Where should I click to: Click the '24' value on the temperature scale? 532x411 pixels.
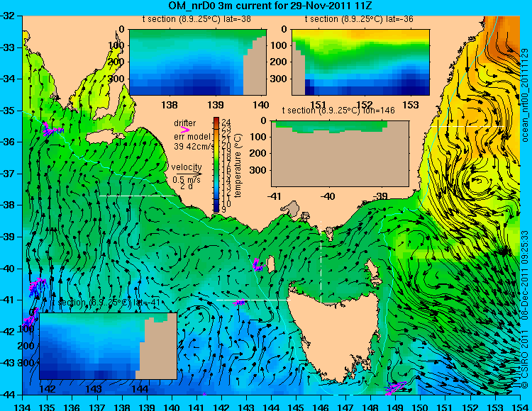(226, 122)
